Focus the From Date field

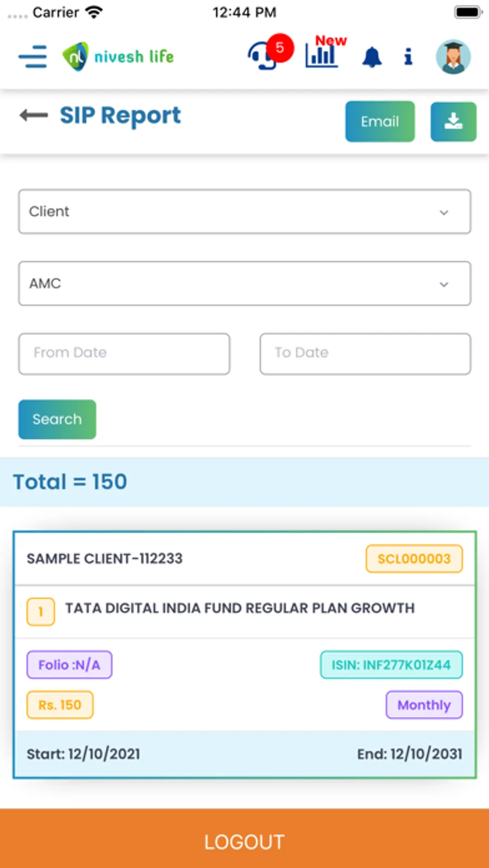pos(124,354)
